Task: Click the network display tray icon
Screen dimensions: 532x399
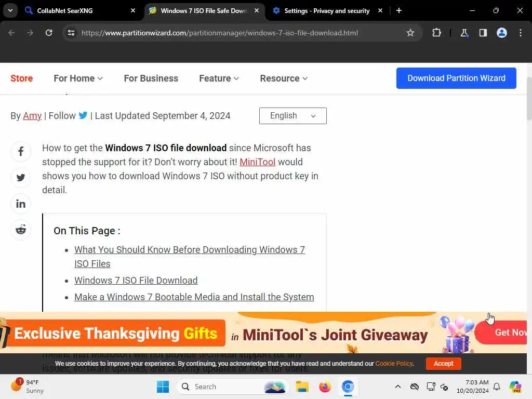Action: point(431,387)
